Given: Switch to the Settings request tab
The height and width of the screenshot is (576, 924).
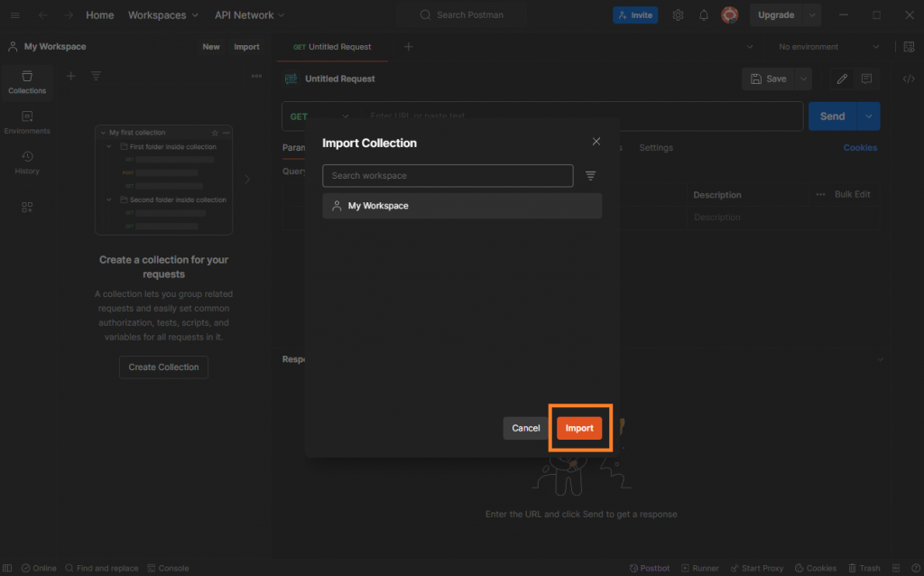Looking at the screenshot, I should pos(656,148).
